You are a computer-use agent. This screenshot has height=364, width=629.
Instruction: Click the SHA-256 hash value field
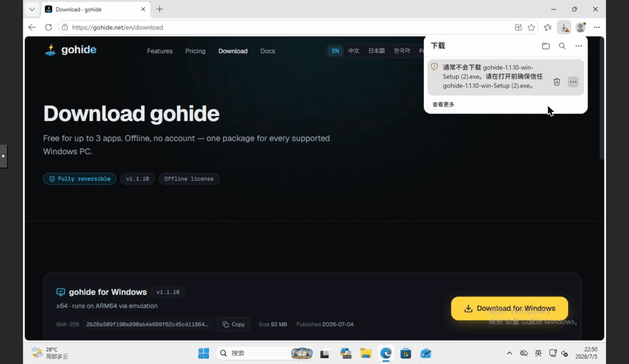click(147, 324)
